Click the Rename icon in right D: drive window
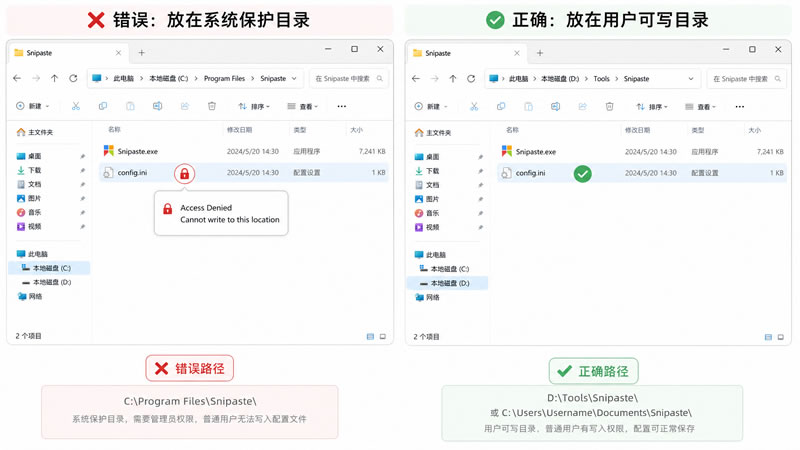The image size is (800, 450). (556, 107)
